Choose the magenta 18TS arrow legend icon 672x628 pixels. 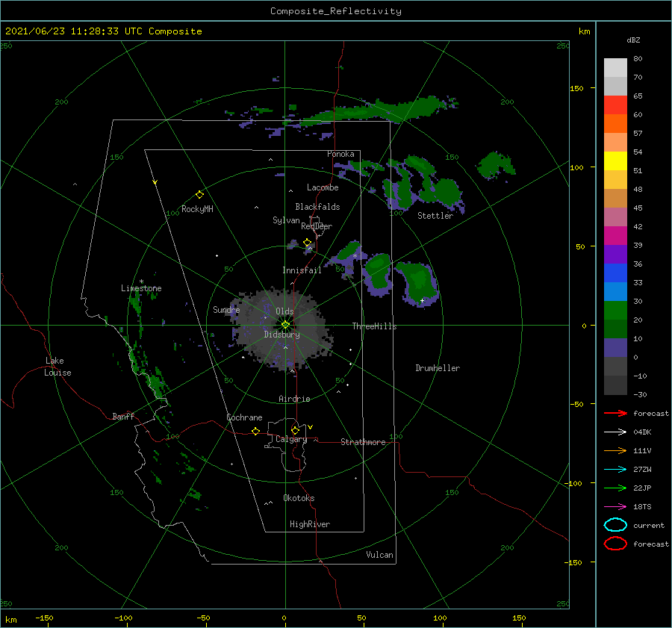click(615, 506)
